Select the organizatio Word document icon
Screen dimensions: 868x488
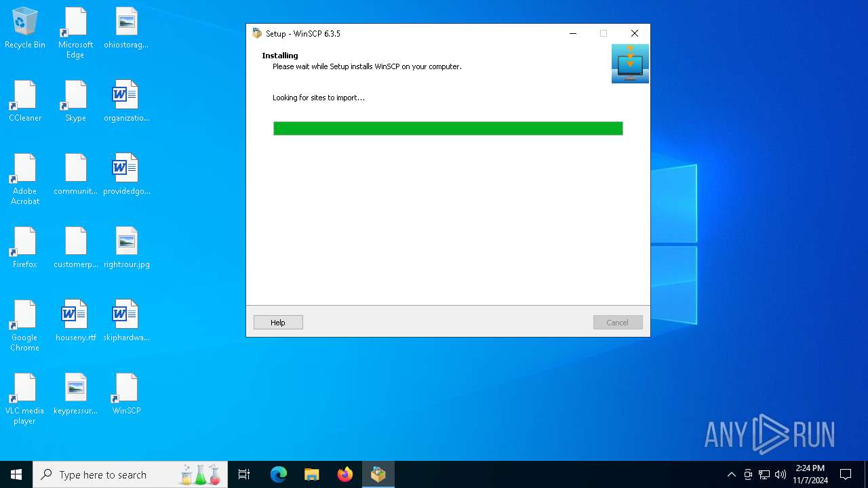tap(126, 102)
